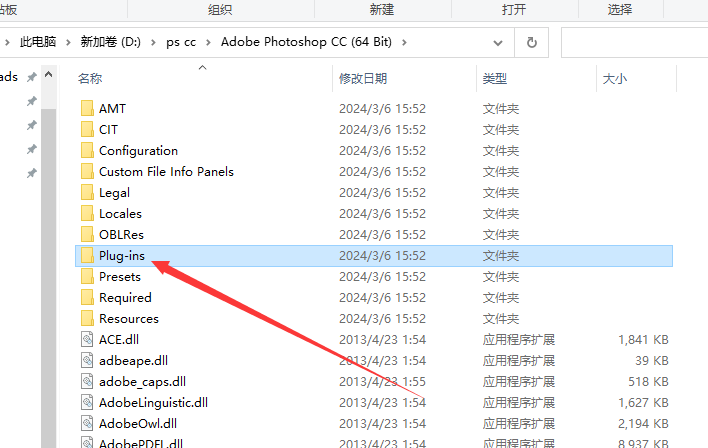Click the 'Presets' folder name
Screen dimensions: 708x448
[120, 276]
